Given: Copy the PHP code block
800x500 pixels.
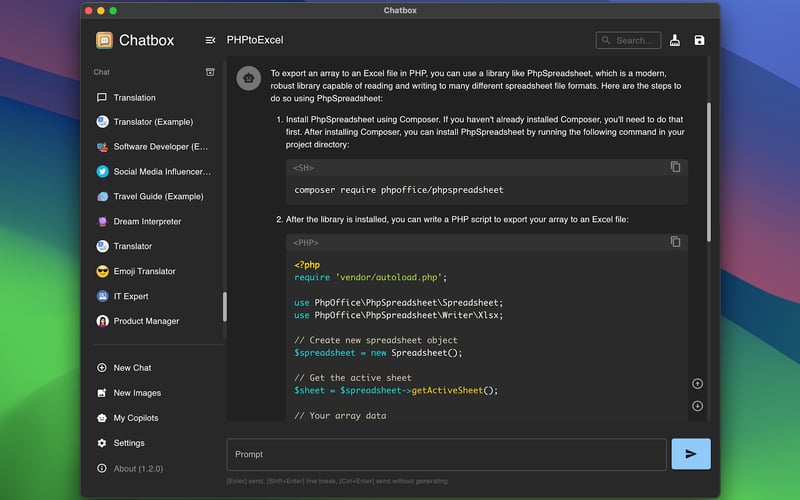Looking at the screenshot, I should [675, 242].
